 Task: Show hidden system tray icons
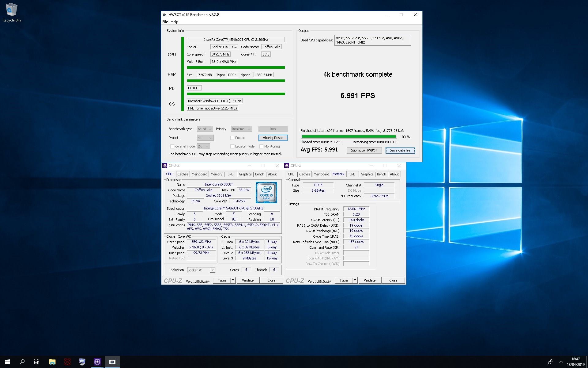point(561,362)
